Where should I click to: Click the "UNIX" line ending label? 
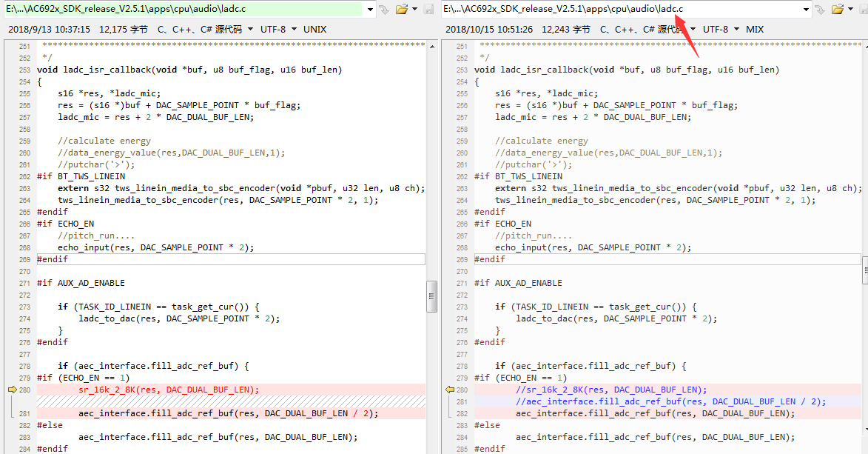(x=315, y=30)
